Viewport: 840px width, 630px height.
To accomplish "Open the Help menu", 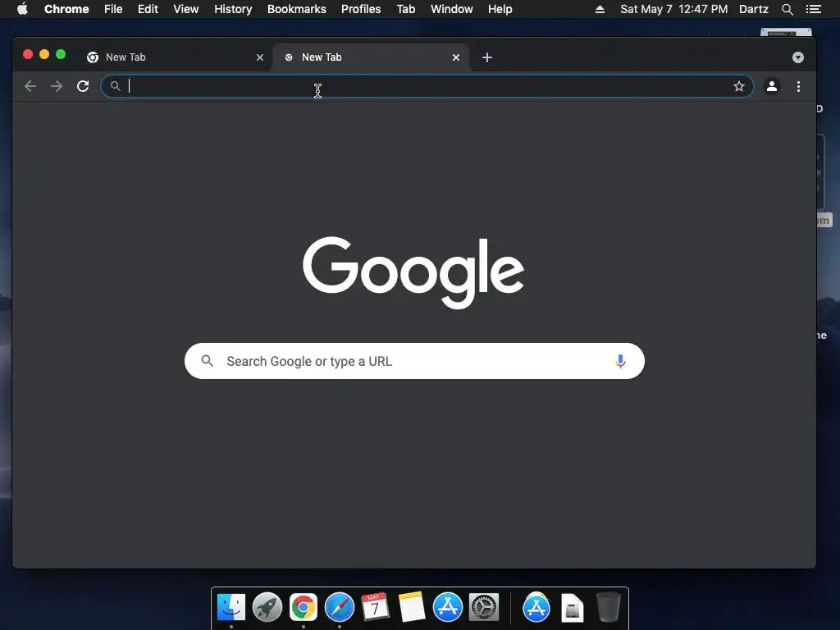I will pos(500,9).
